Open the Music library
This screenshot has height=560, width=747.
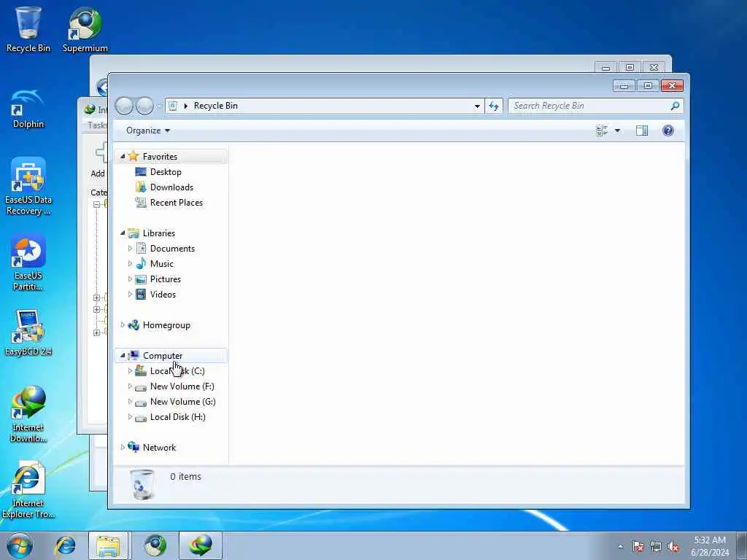161,263
